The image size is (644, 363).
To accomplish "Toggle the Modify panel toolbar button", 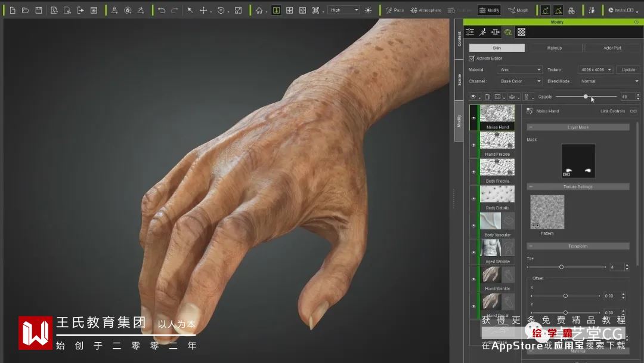I will [489, 10].
